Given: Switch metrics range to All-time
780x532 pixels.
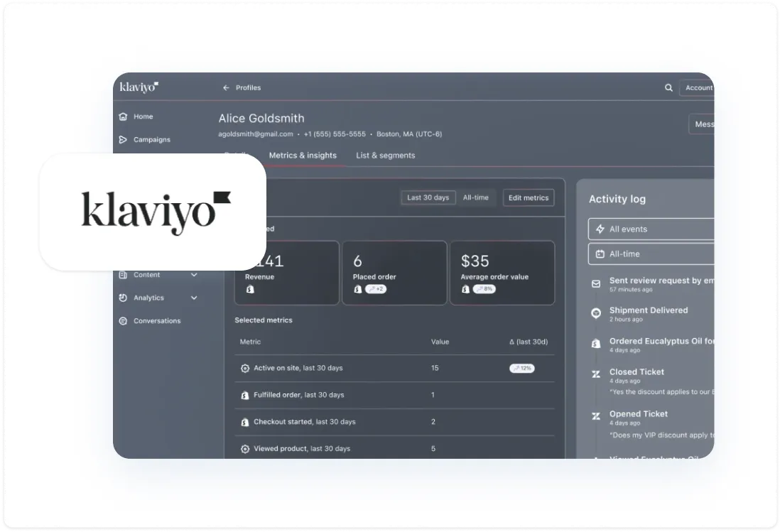Looking at the screenshot, I should pyautogui.click(x=475, y=197).
